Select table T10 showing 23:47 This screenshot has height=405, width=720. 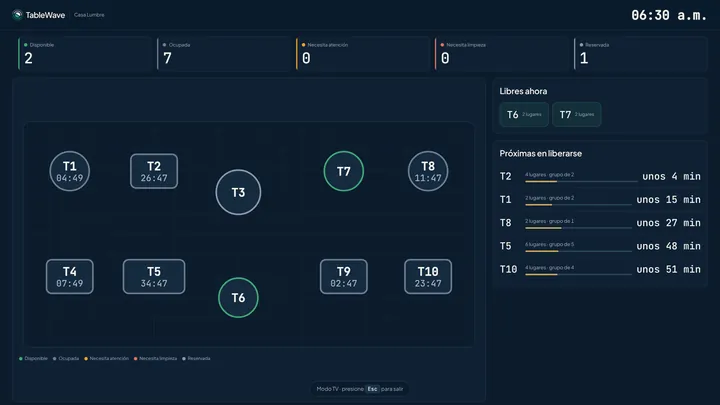[x=428, y=276]
